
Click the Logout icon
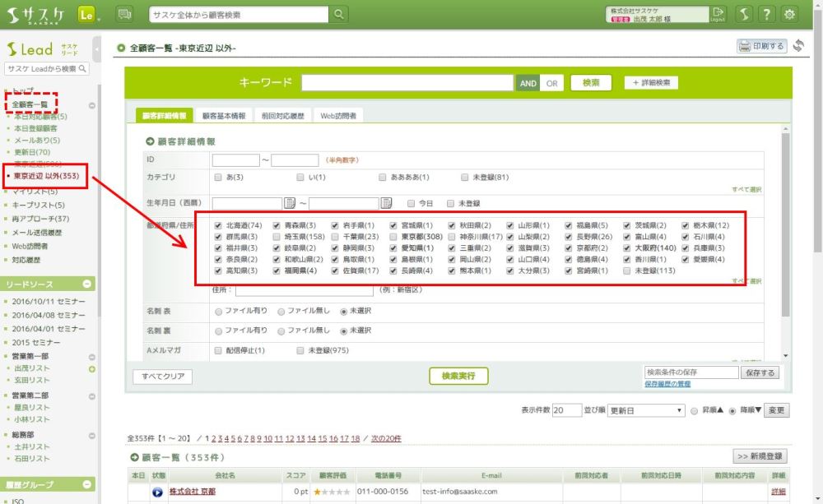pos(718,14)
